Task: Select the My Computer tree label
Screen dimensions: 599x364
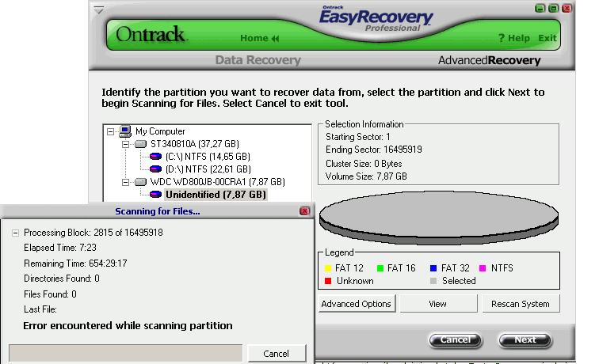Action: point(160,131)
